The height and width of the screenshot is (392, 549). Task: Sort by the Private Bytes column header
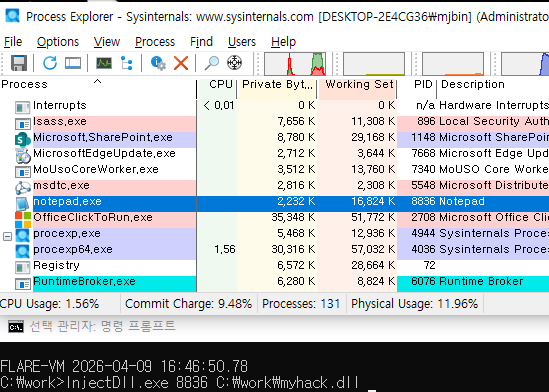click(277, 84)
